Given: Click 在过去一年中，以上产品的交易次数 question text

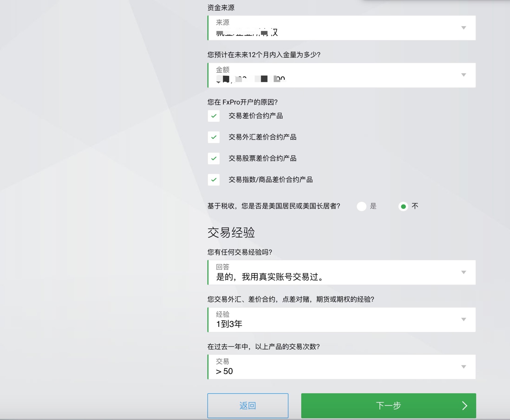Looking at the screenshot, I should 264,346.
